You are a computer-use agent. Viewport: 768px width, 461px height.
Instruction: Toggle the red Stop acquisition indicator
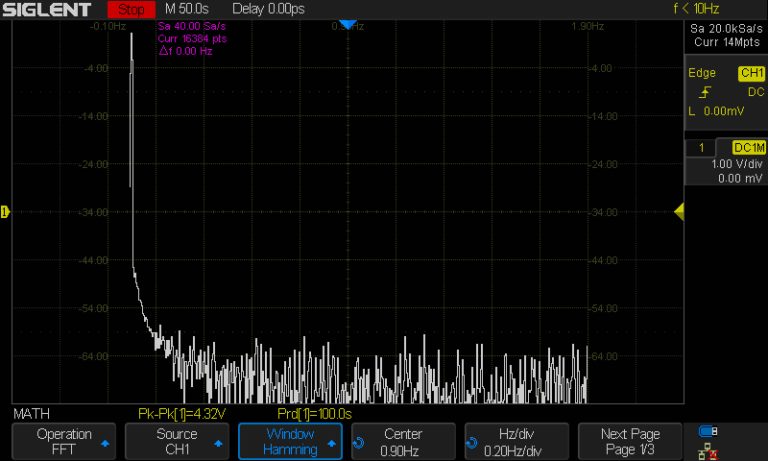point(130,9)
